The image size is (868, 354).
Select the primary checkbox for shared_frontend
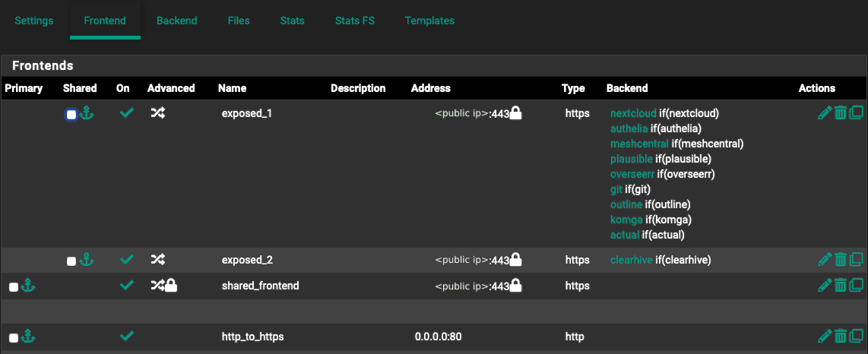(x=13, y=287)
